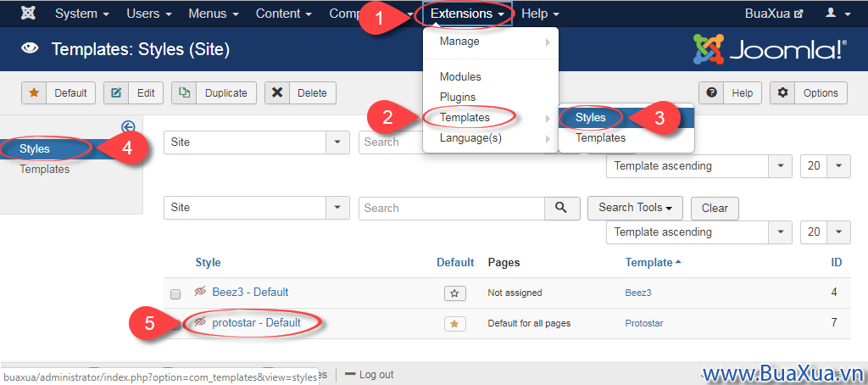Open the upper 20 list limit dropdown
This screenshot has width=868, height=385.
point(826,166)
